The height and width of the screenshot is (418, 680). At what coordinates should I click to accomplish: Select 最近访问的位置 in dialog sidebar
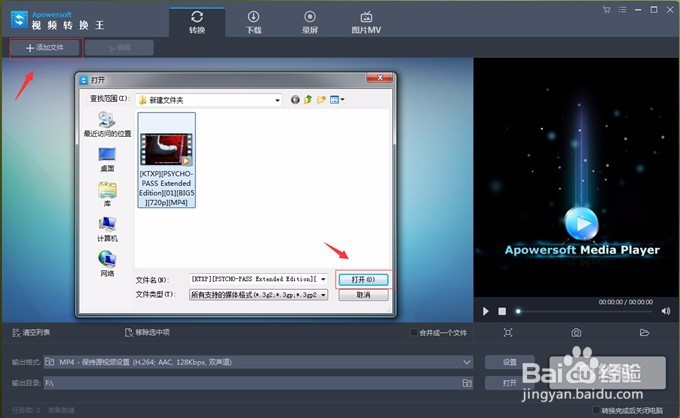107,124
